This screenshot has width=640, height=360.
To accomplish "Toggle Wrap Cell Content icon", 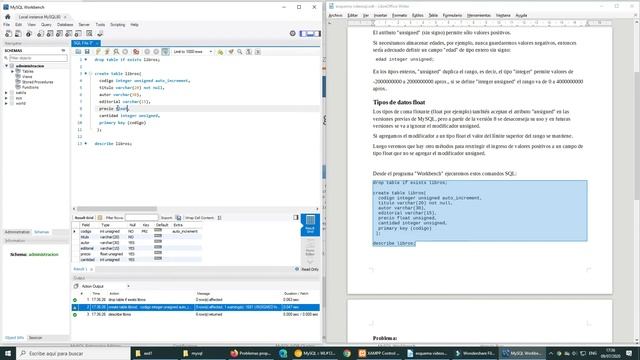I will pyautogui.click(x=220, y=218).
